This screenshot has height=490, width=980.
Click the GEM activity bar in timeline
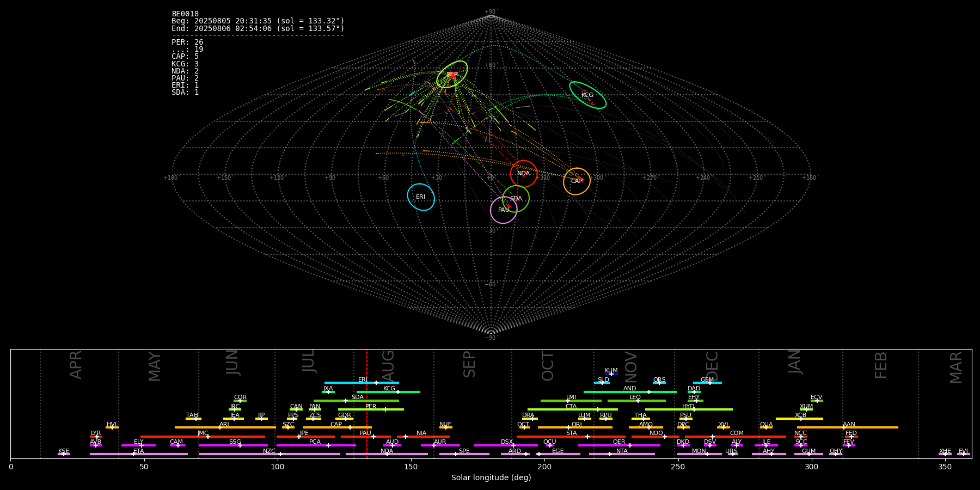coord(707,383)
